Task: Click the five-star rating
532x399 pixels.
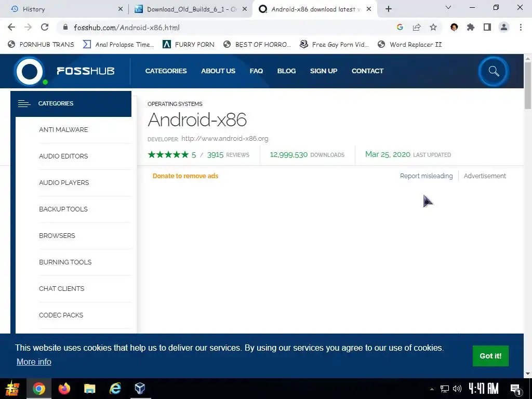Action: tap(168, 155)
